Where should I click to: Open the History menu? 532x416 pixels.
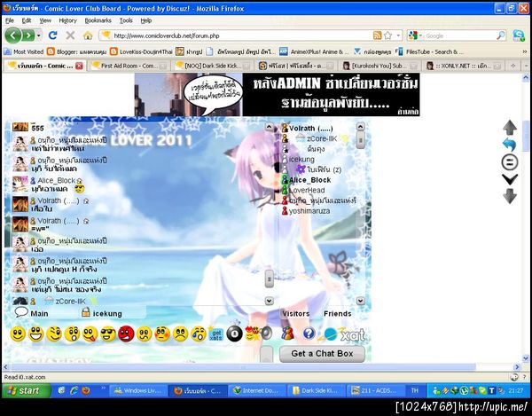68,20
